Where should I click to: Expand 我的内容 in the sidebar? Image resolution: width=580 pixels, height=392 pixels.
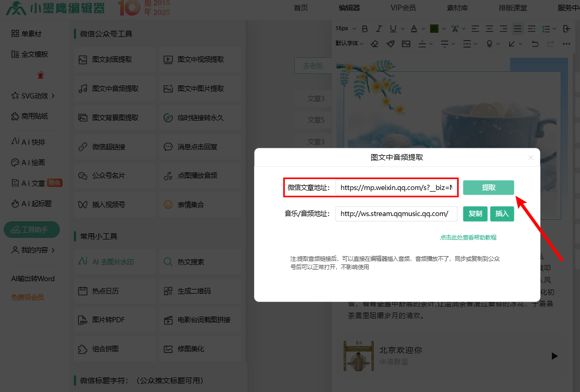click(x=33, y=250)
